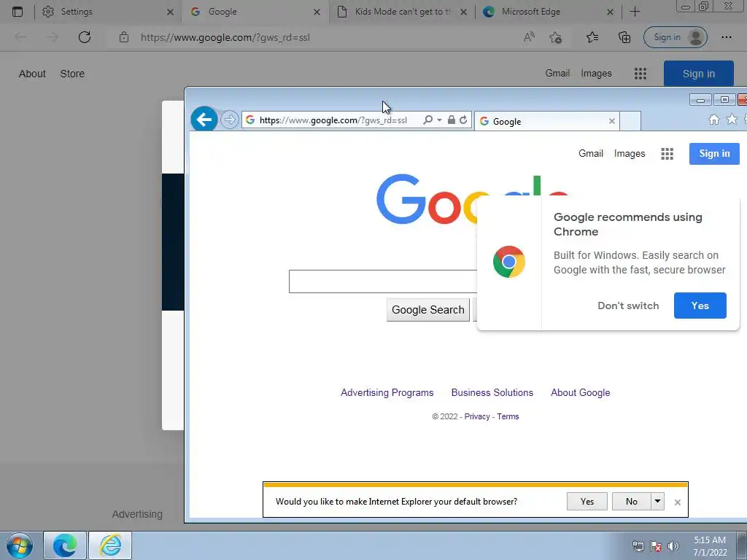Open Edge tab actions menu icon

point(18,12)
